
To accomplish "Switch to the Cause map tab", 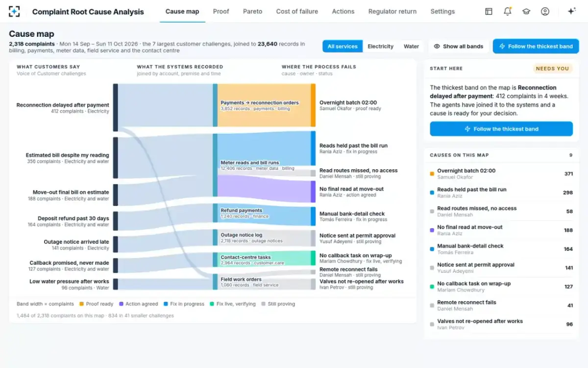I will pos(182,11).
